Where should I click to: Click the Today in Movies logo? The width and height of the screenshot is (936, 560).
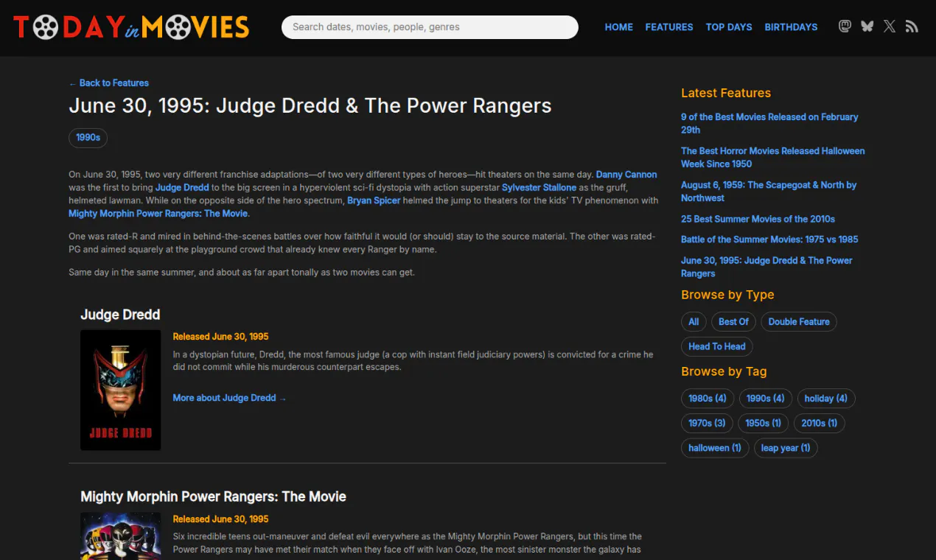131,27
